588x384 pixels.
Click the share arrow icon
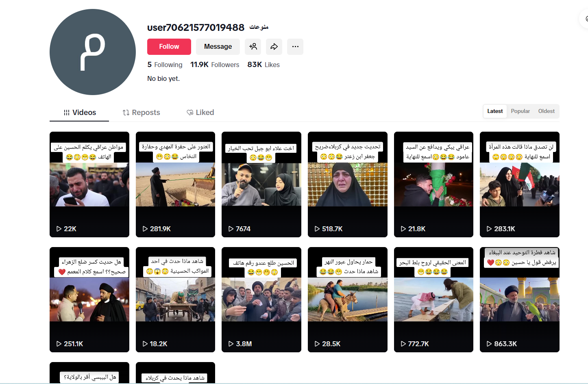[x=274, y=47]
